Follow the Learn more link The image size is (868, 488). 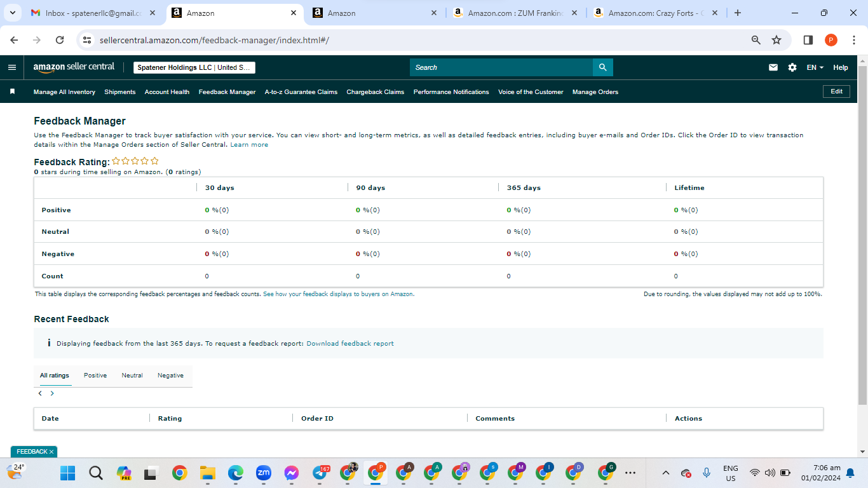(x=249, y=145)
